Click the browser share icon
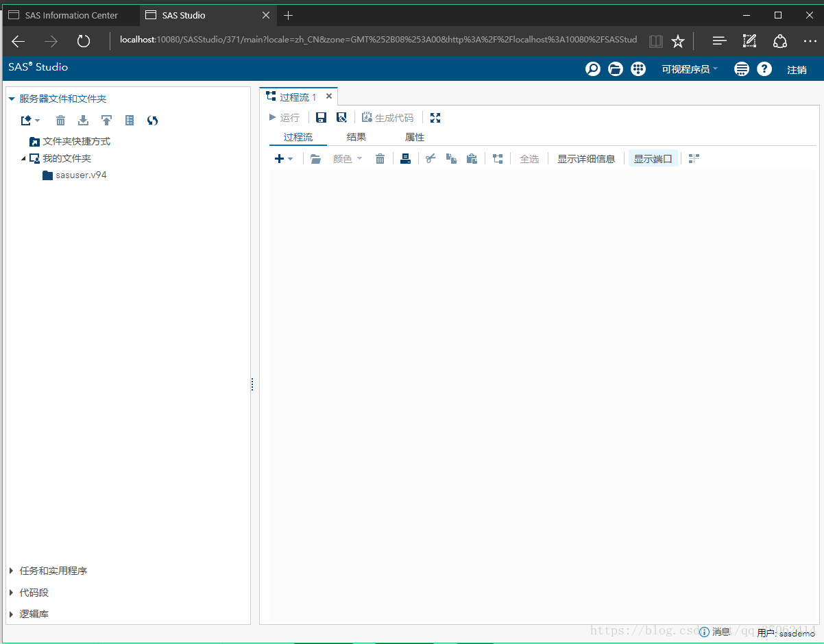The image size is (824, 644). tap(780, 41)
